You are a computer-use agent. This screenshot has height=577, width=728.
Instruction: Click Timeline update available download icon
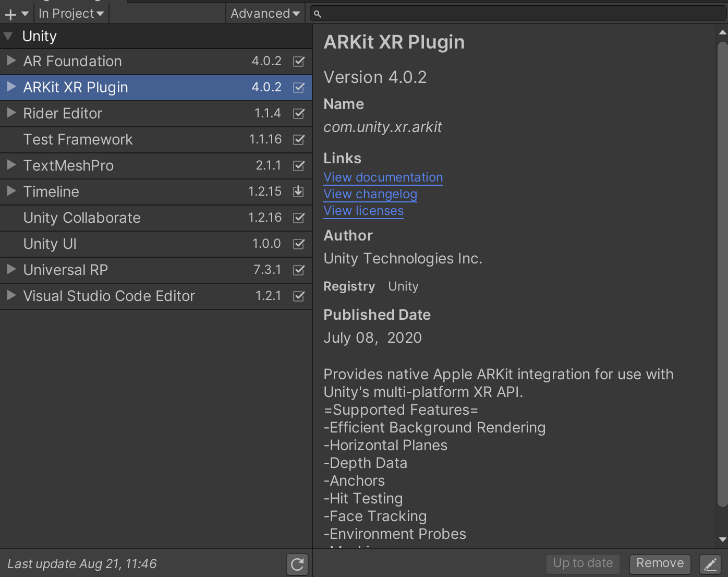[298, 191]
